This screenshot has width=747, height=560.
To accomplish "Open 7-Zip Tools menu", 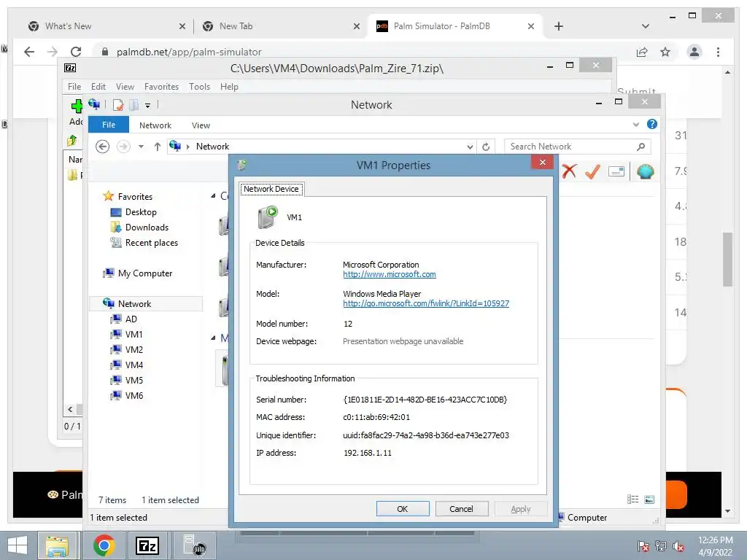I will [199, 87].
